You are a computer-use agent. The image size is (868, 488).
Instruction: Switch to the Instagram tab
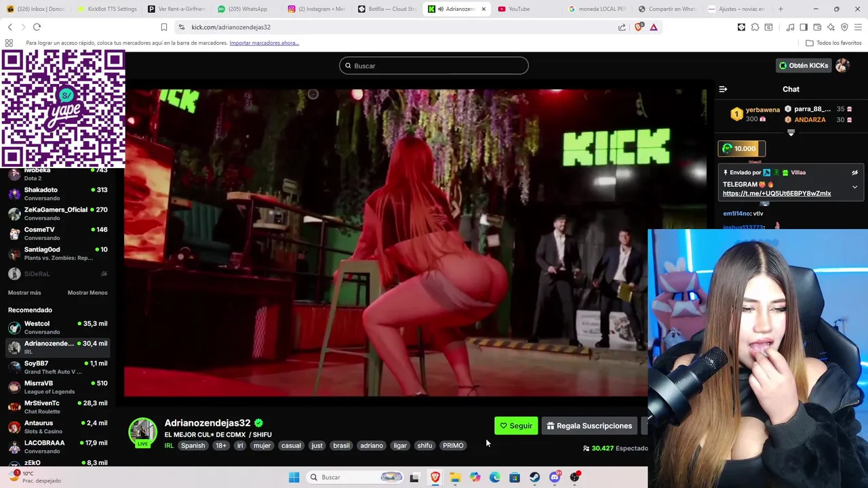317,9
